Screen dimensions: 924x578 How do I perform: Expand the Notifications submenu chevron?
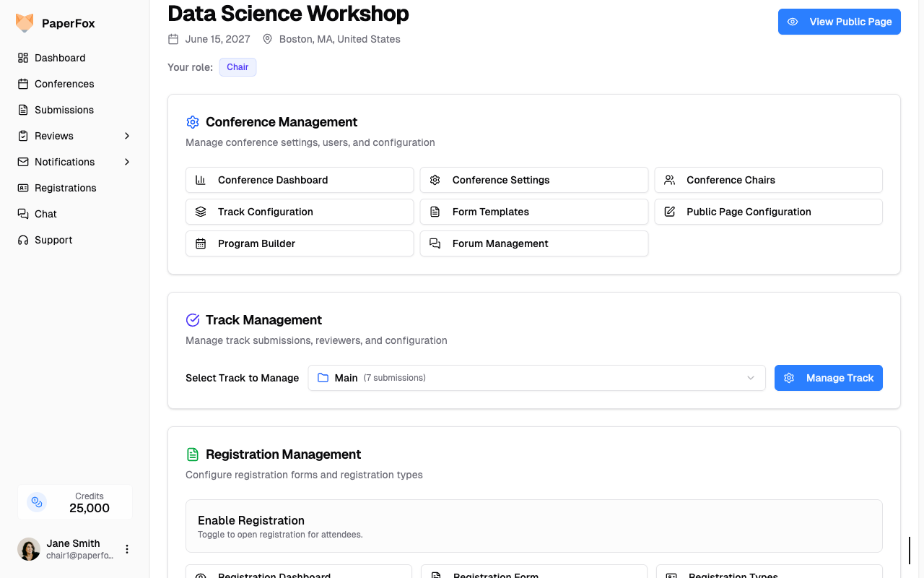pyautogui.click(x=127, y=162)
